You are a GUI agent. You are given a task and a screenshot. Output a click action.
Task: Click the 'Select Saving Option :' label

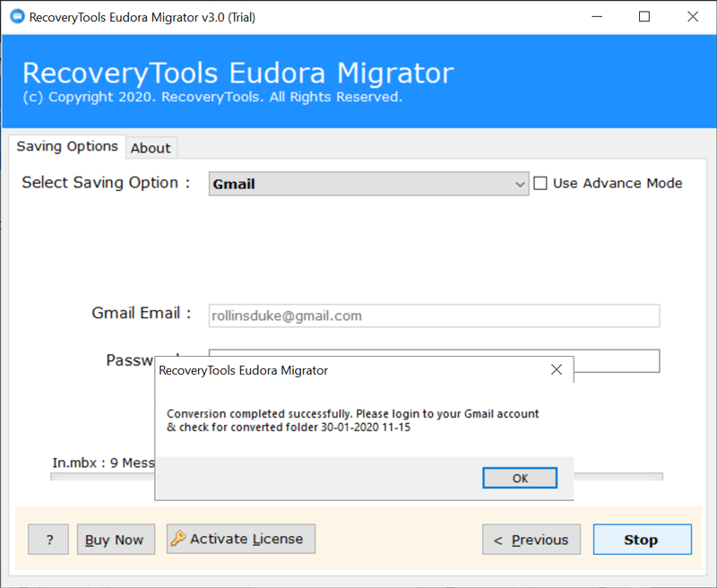(106, 183)
